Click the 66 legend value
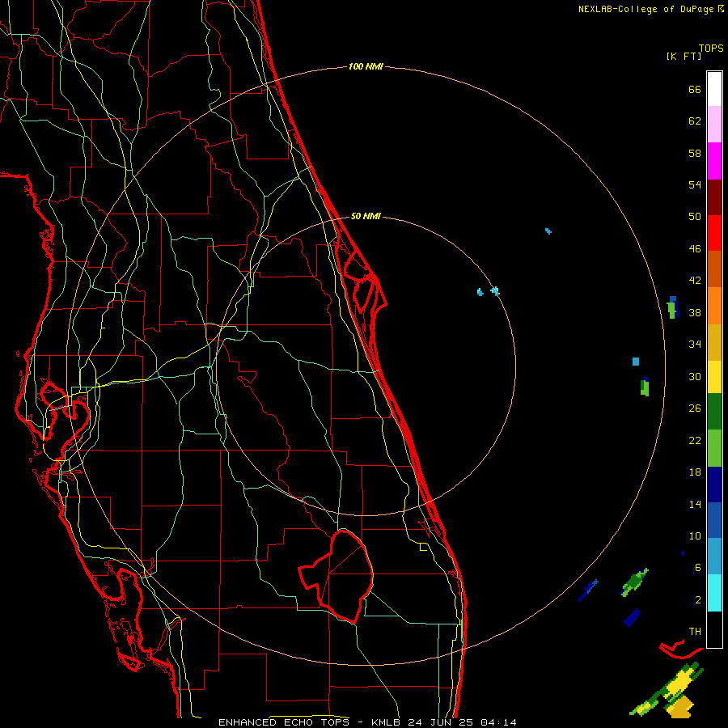The image size is (728, 728). click(695, 89)
